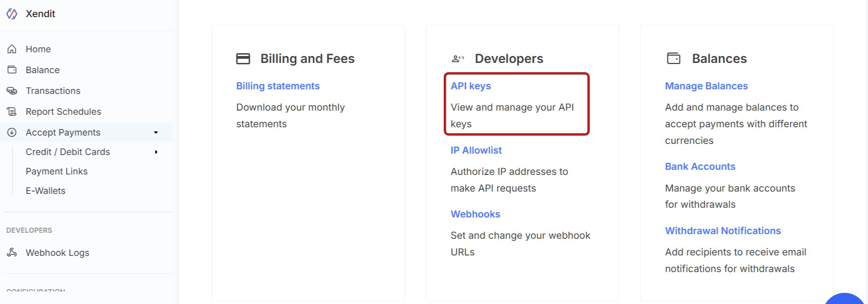Click the Developers card heading

509,59
